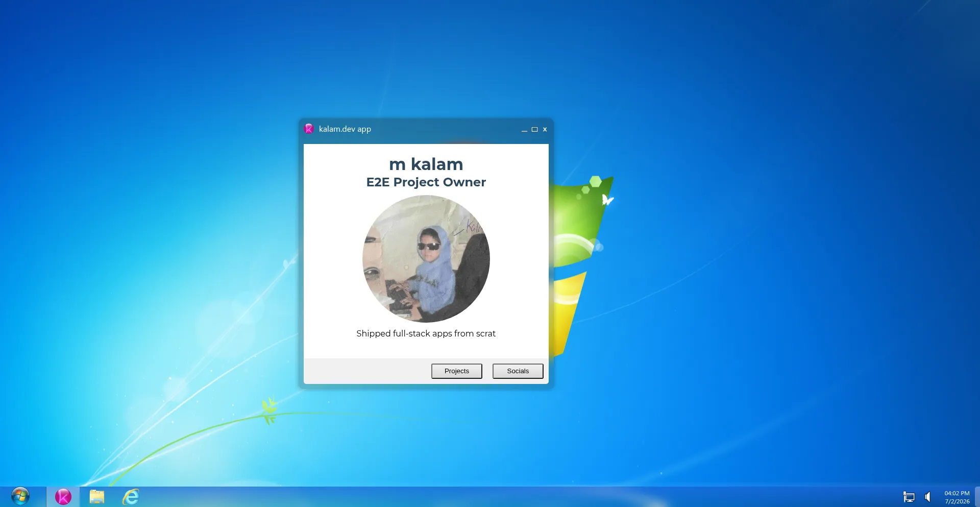Open File Explorer from the taskbar

[x=97, y=497]
